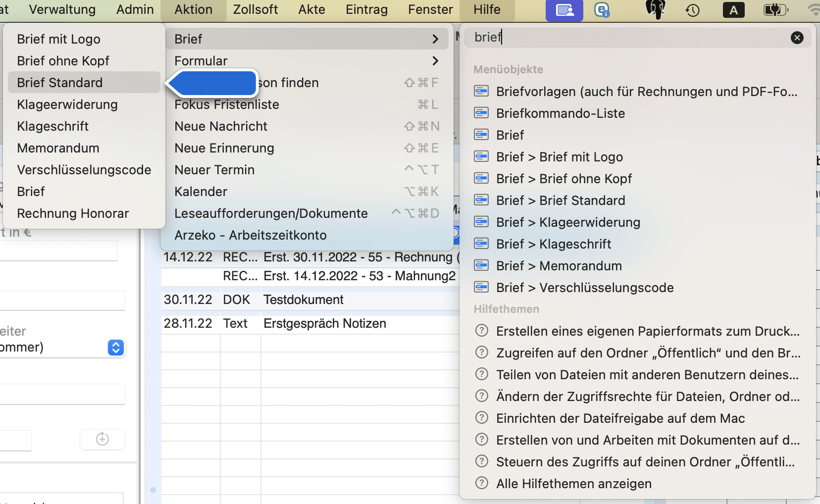Open Kalender from Aktion menu

(x=307, y=192)
